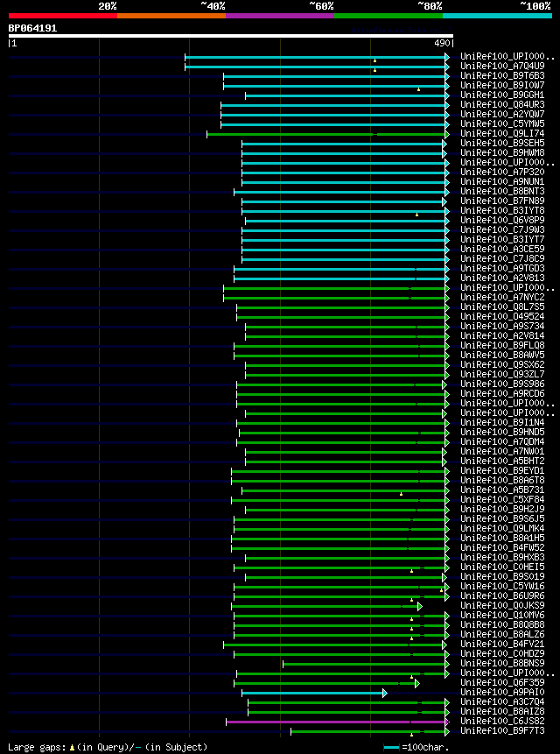
Task: Select label UniRef100_B9S986
Action: pyautogui.click(x=502, y=384)
